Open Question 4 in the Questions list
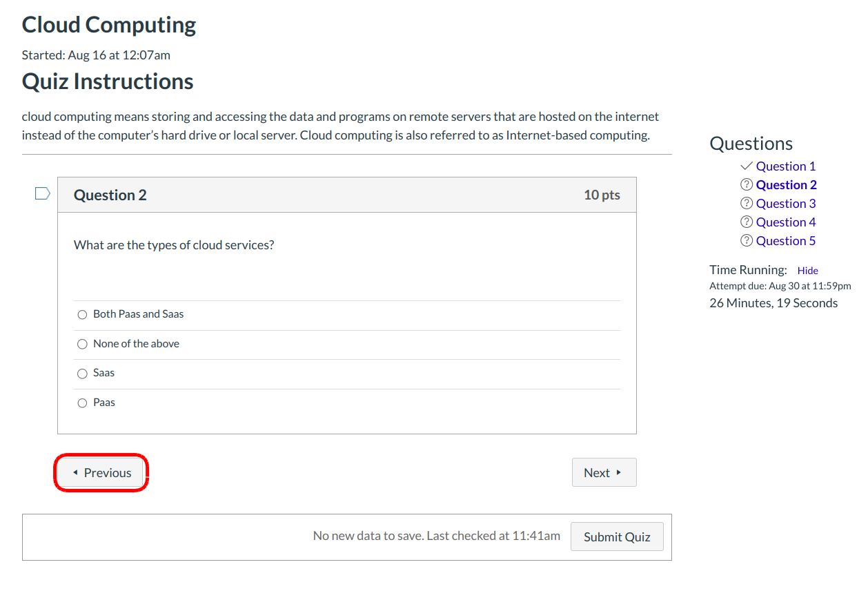Image resolution: width=868 pixels, height=589 pixels. click(x=785, y=222)
